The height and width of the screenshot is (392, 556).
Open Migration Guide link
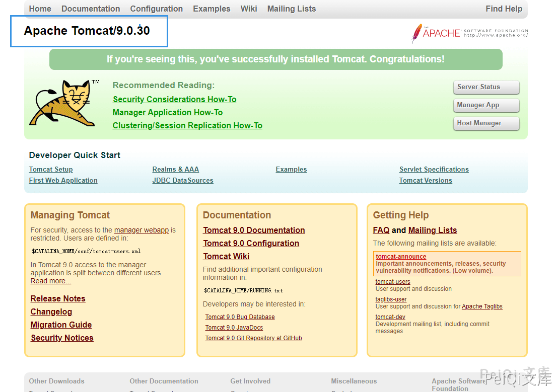(61, 325)
